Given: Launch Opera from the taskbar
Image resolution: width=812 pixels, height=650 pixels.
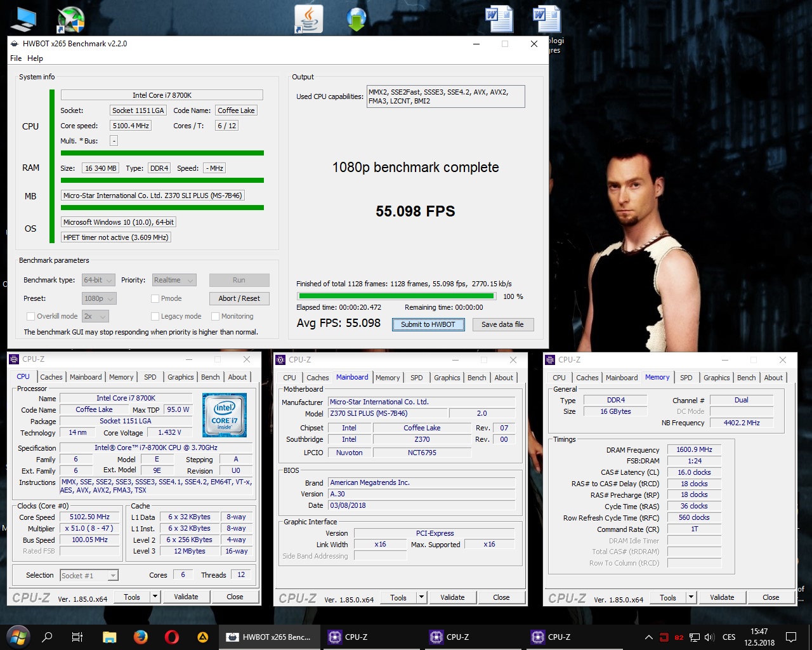Looking at the screenshot, I should pos(171,637).
